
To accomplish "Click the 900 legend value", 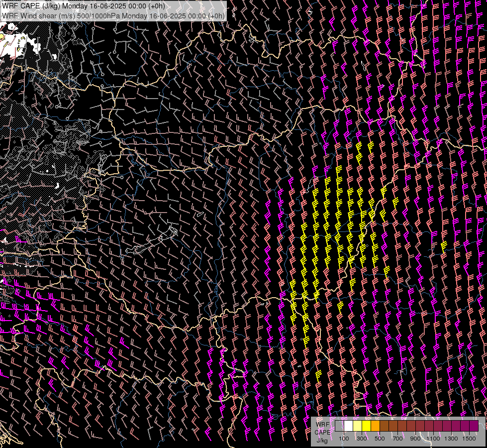I will 415,439.
